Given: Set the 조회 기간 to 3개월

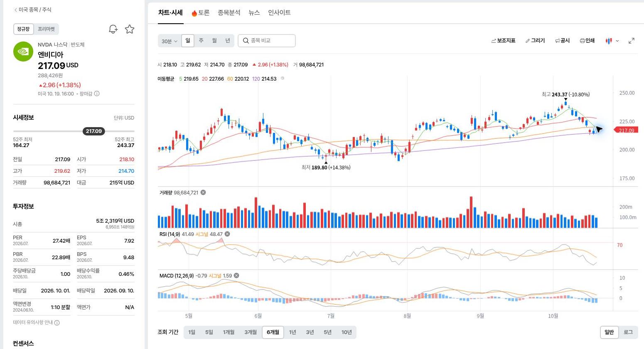Looking at the screenshot, I should pyautogui.click(x=251, y=332).
